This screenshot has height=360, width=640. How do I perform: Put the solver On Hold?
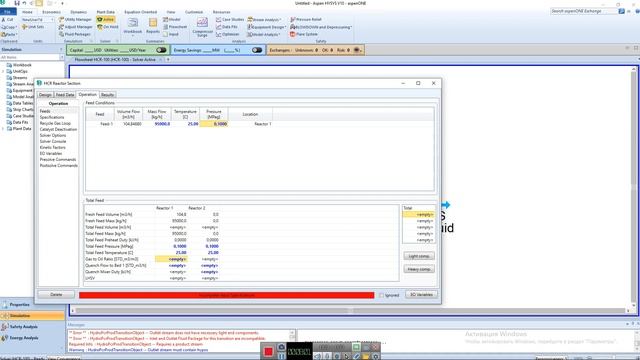tap(108, 27)
